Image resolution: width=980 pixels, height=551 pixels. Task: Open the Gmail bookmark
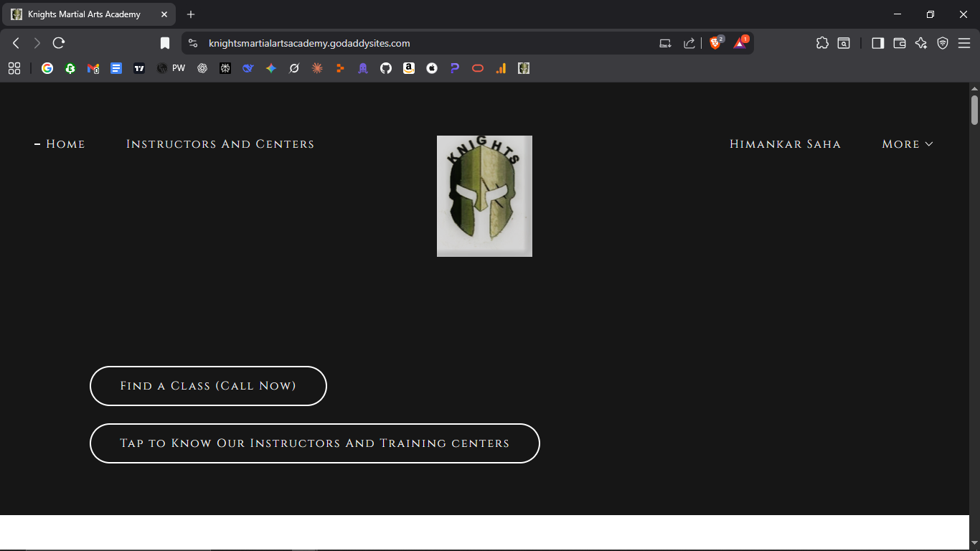click(x=93, y=68)
